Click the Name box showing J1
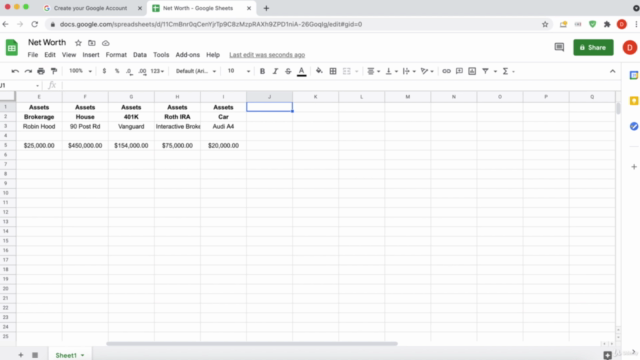Screen dimensions: 640x360 tap(20, 85)
